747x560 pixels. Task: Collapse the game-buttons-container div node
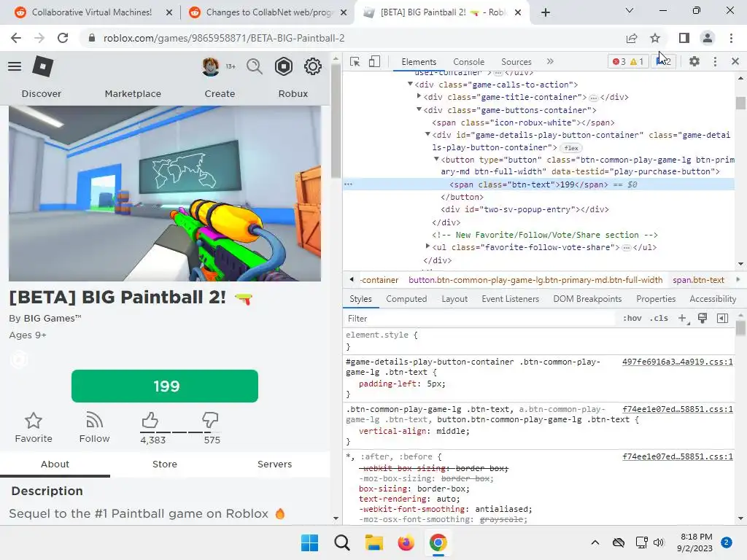[x=419, y=109]
